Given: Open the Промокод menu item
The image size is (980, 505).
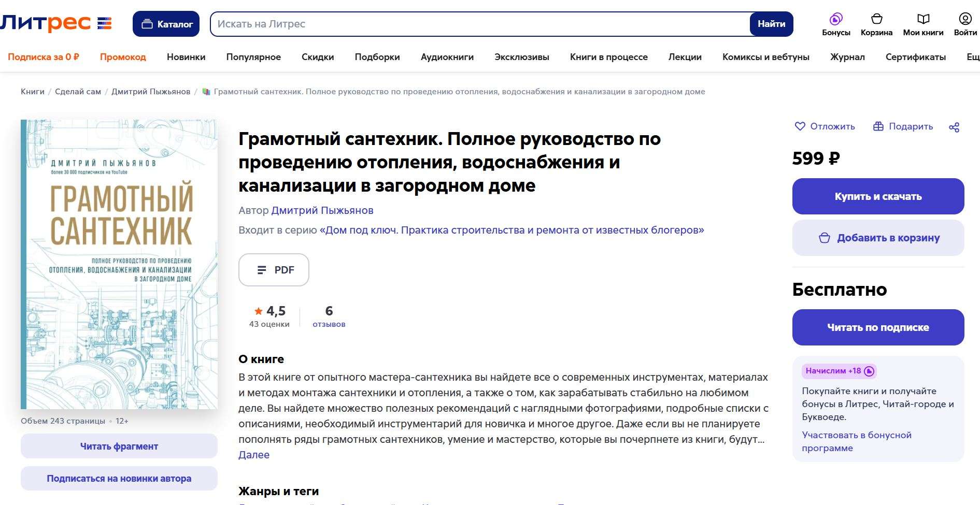Looking at the screenshot, I should (123, 57).
